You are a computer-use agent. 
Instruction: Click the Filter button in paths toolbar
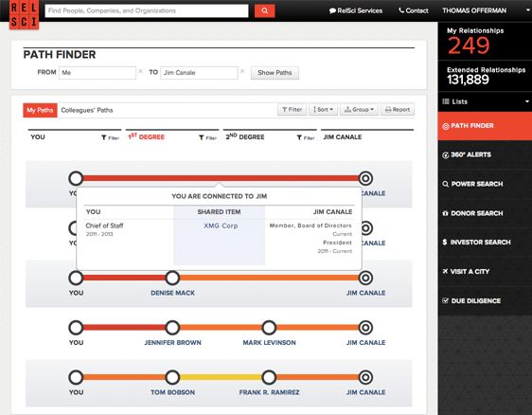click(x=293, y=110)
